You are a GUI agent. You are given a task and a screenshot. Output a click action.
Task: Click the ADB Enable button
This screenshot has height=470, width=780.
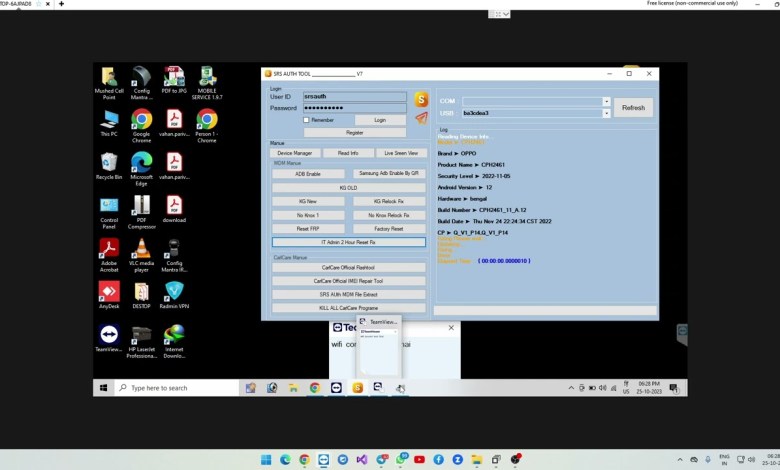(308, 174)
